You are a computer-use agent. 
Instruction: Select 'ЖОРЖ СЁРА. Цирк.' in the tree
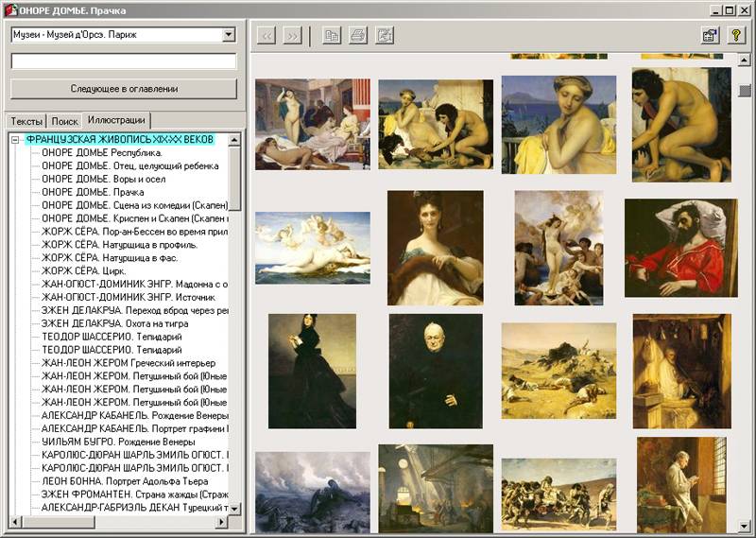coord(84,270)
